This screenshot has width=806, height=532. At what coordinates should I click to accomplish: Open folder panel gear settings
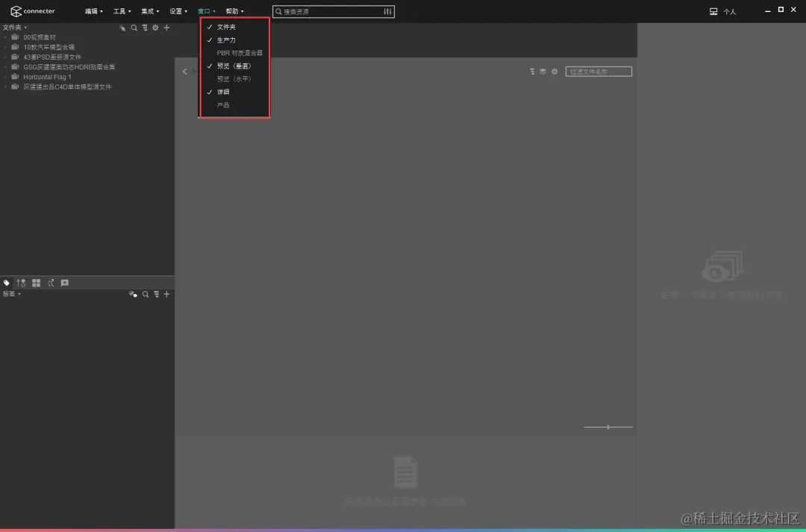(x=155, y=28)
